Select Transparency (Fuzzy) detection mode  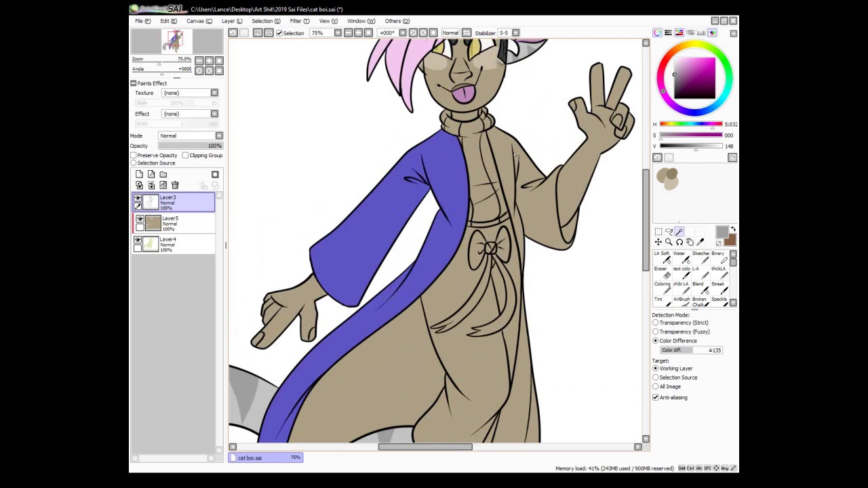point(656,331)
